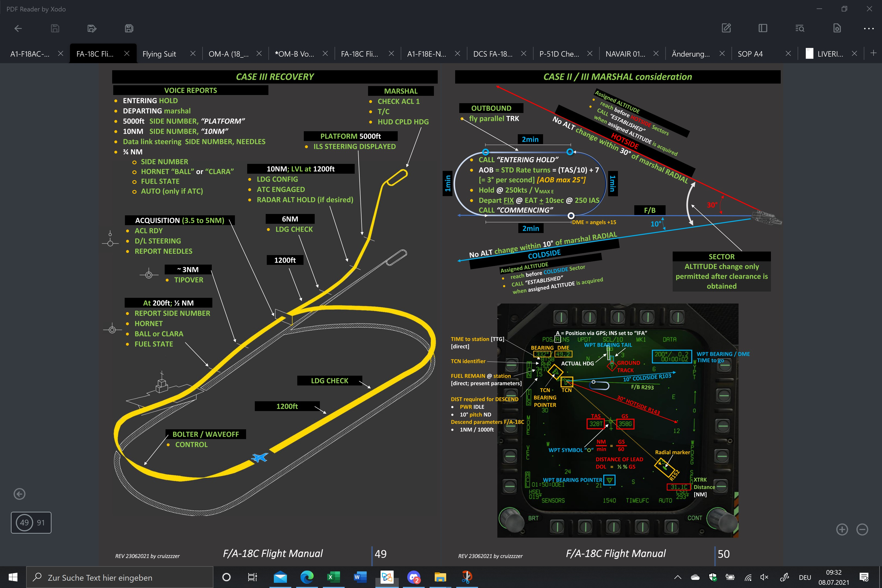This screenshot has height=588, width=882.
Task: Close the LIVERI... tab
Action: [854, 54]
